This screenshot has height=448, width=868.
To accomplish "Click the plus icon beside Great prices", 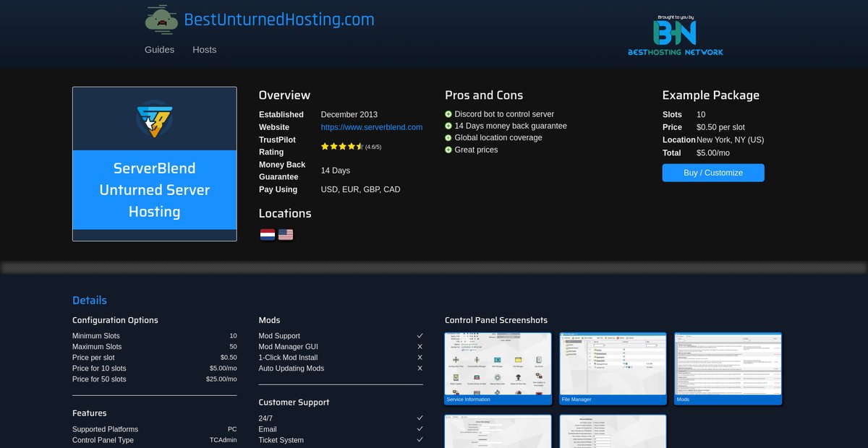I will coord(448,150).
